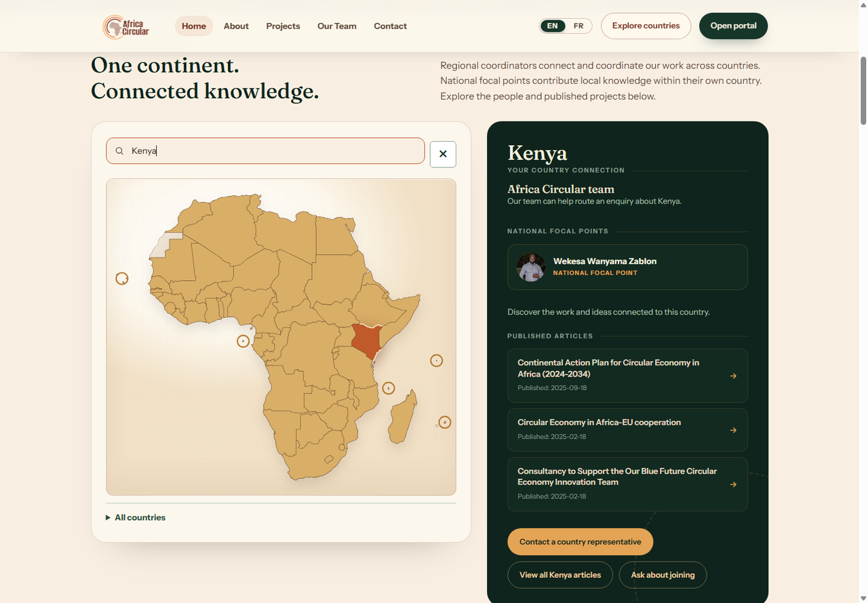Click 'Africa Circular team' text
Image resolution: width=868 pixels, height=603 pixels.
(x=561, y=189)
